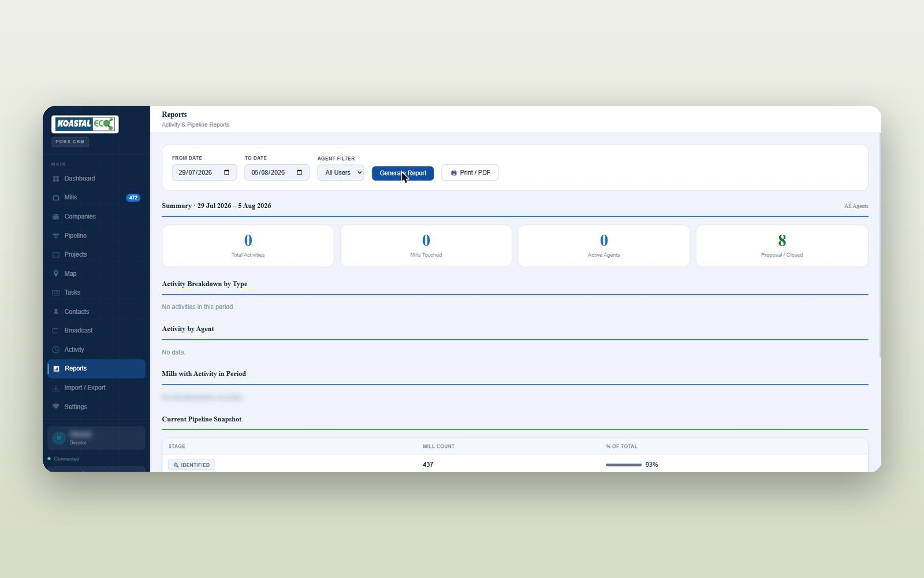
Task: Open Settings from the sidebar
Action: point(96,406)
